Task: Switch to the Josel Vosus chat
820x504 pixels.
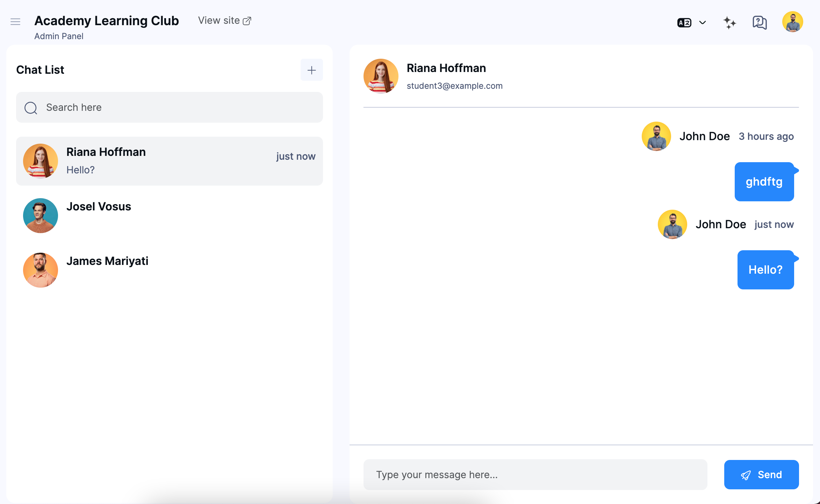Action: click(169, 216)
